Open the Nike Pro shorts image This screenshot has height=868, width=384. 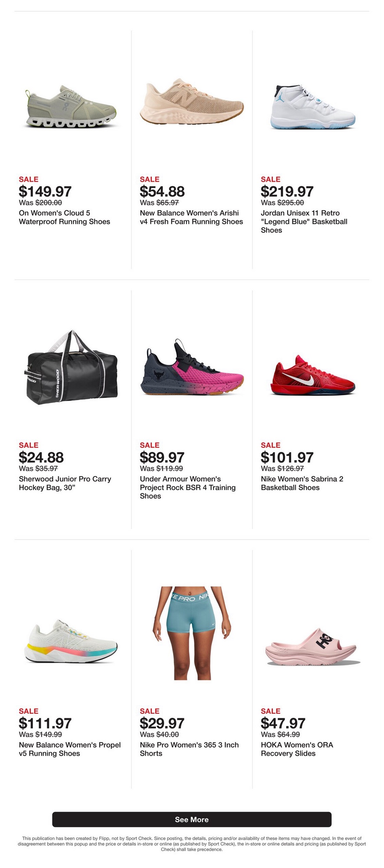point(192,633)
